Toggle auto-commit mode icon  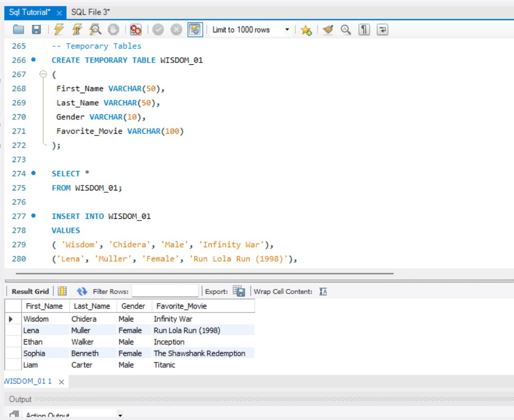pyautogui.click(x=195, y=29)
